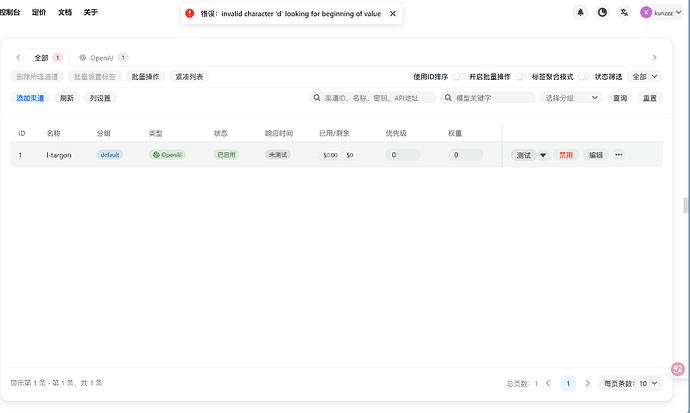Click the $0.00 used quota tag

click(x=330, y=155)
